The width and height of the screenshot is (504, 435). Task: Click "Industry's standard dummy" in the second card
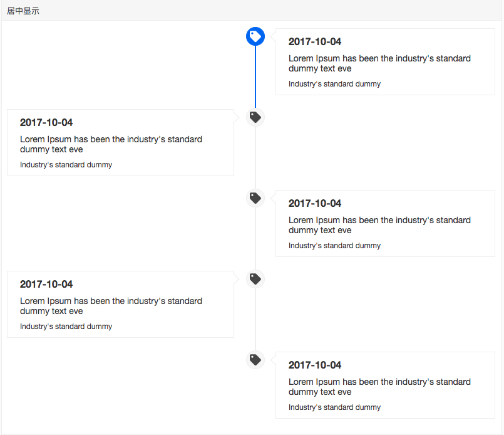(66, 165)
